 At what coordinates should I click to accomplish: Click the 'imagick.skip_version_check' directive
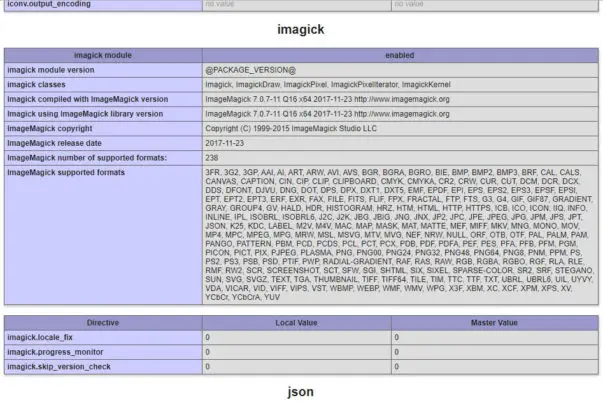(59, 367)
